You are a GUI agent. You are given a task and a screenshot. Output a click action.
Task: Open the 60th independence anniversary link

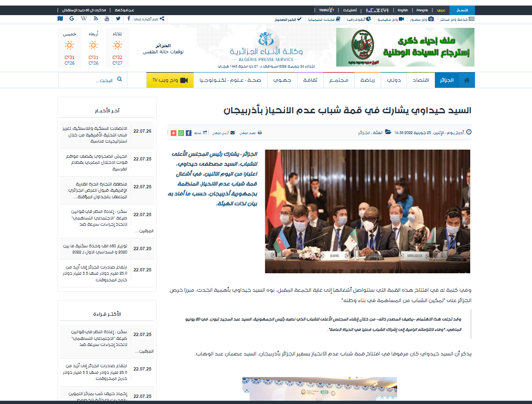point(84,10)
